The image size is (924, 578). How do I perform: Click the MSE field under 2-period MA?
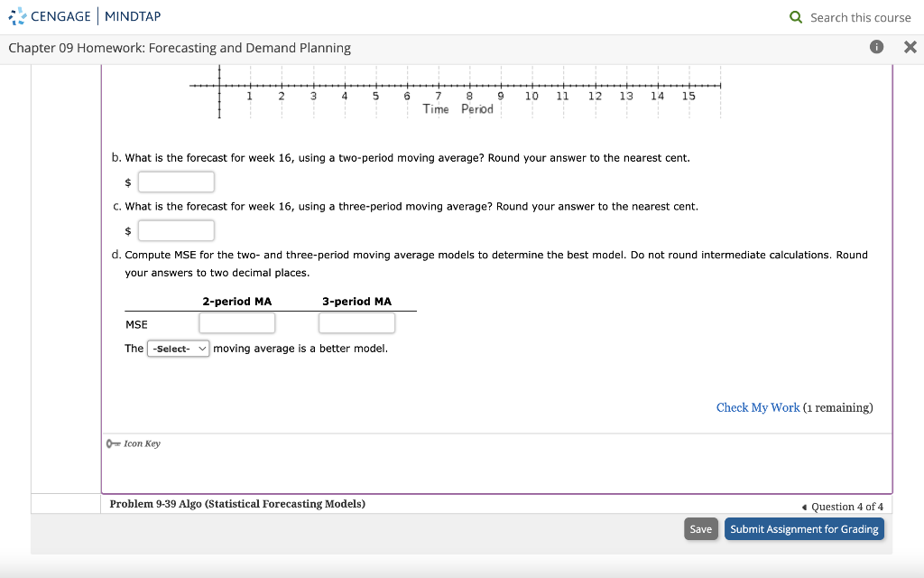coord(236,322)
